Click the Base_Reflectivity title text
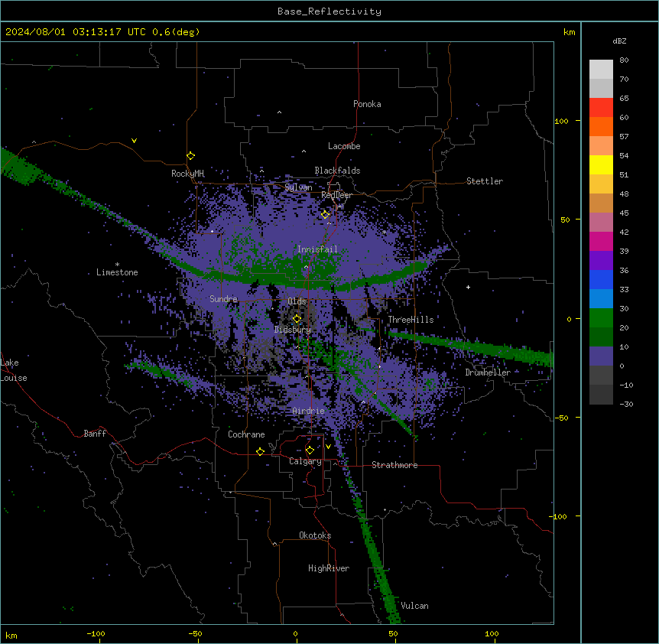 (329, 11)
